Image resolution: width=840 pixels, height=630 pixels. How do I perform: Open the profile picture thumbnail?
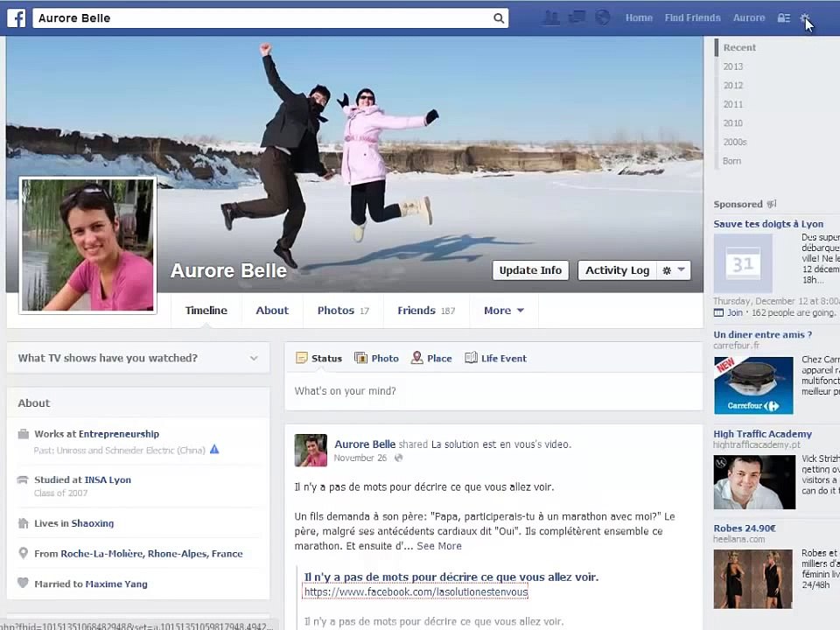[x=87, y=245]
